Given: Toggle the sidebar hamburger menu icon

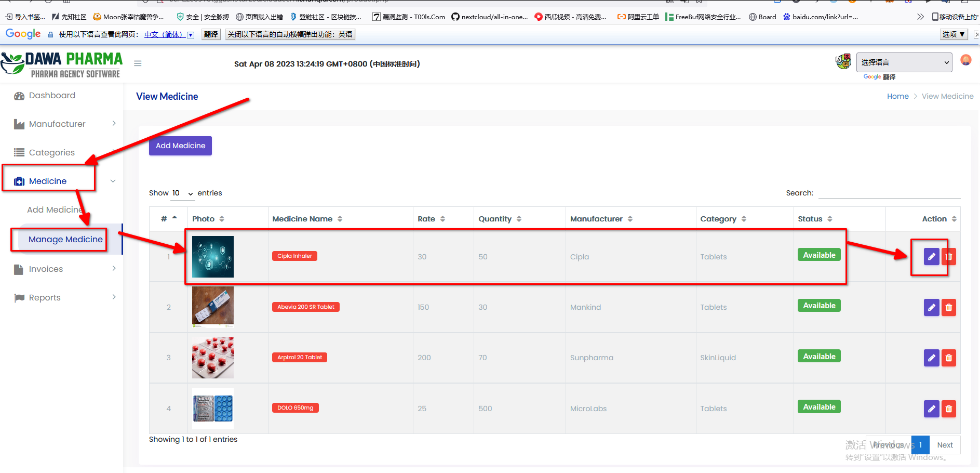Looking at the screenshot, I should point(138,63).
